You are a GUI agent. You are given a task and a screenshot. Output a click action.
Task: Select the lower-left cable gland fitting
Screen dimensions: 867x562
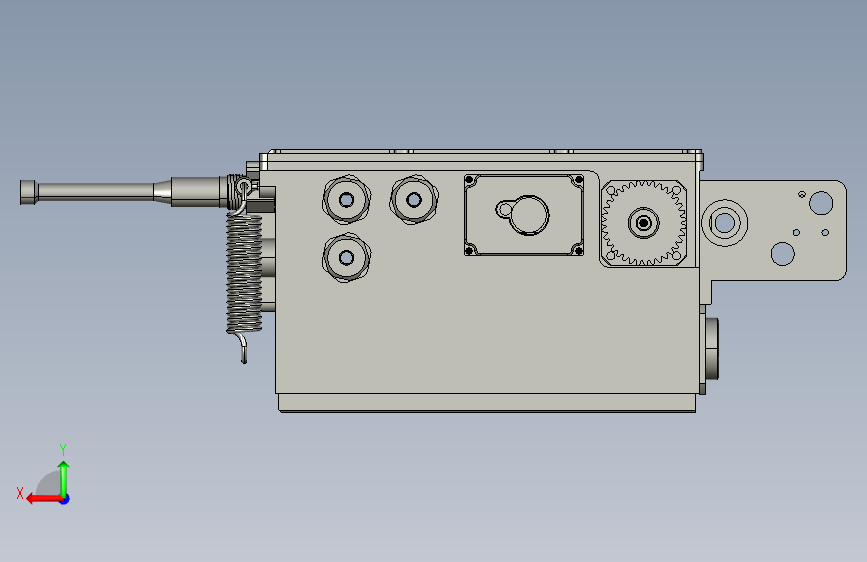coord(347,258)
